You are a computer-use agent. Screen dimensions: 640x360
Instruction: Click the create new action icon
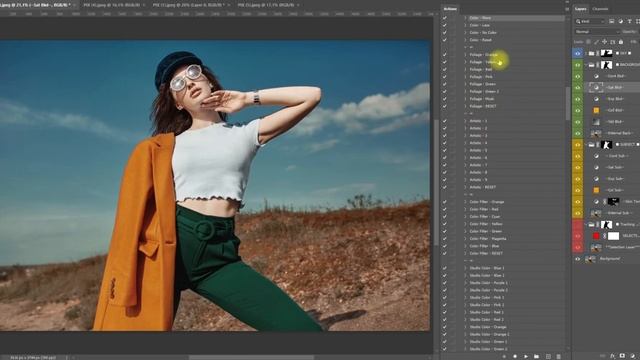click(x=548, y=356)
